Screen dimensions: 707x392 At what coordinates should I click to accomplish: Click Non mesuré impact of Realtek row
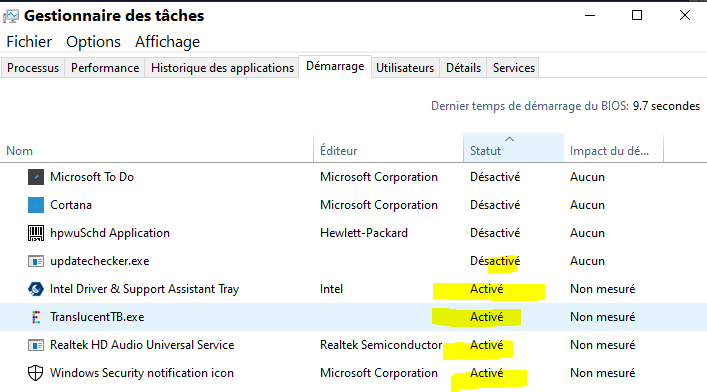tap(602, 345)
